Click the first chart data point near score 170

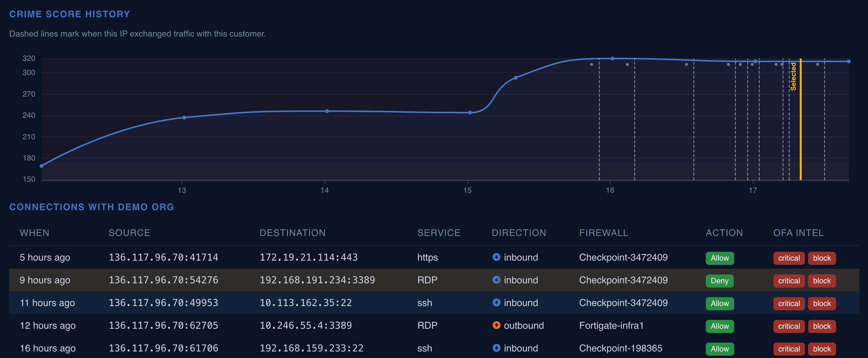[42, 166]
